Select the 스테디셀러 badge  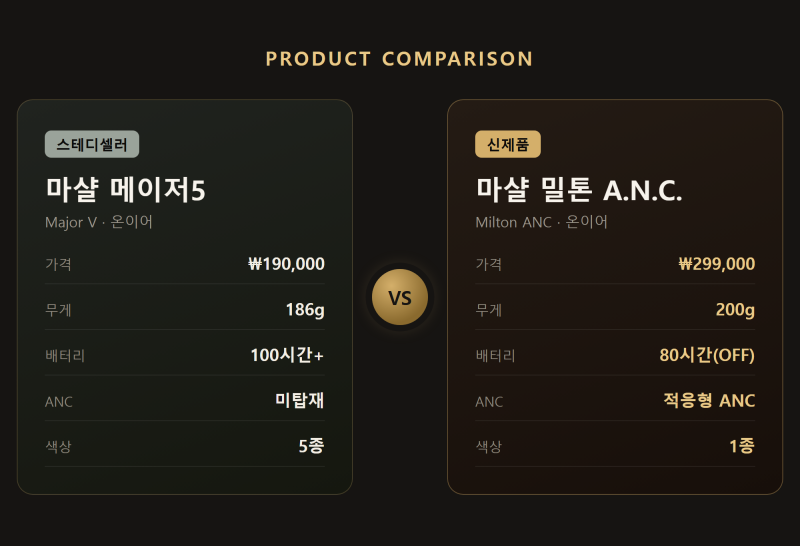point(92,144)
